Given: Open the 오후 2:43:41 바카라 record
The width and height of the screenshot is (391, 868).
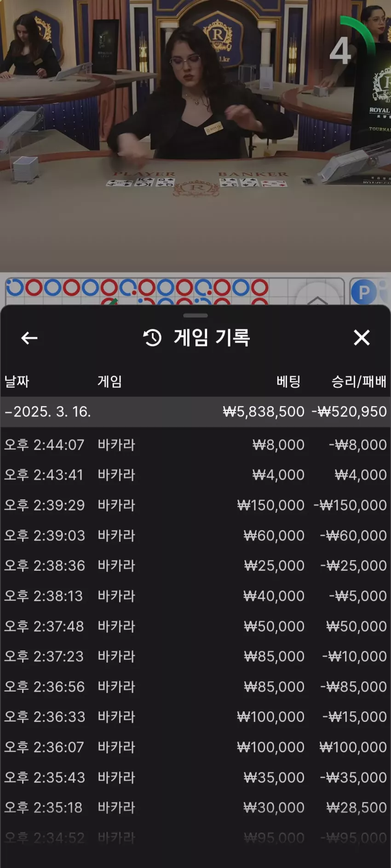Looking at the screenshot, I should click(195, 475).
